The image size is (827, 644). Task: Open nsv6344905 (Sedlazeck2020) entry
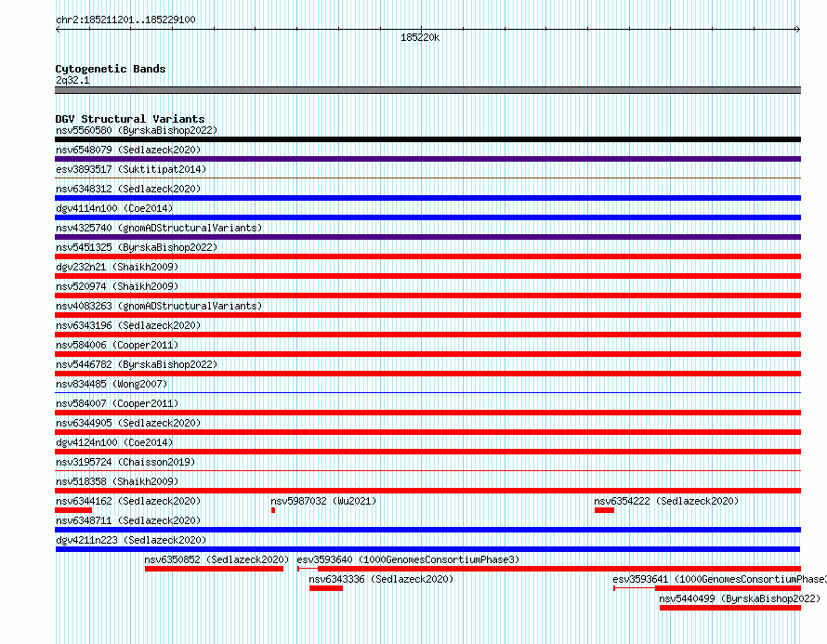click(x=128, y=423)
